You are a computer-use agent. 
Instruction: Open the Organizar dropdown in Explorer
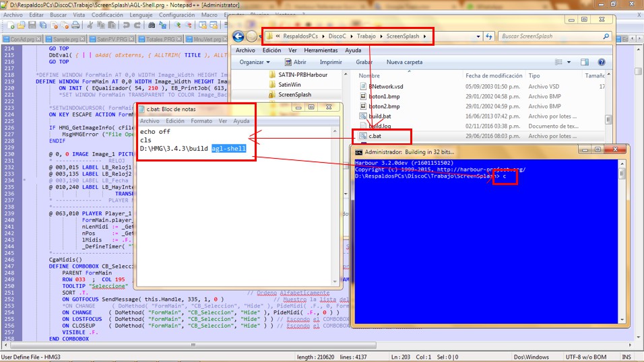[x=255, y=62]
